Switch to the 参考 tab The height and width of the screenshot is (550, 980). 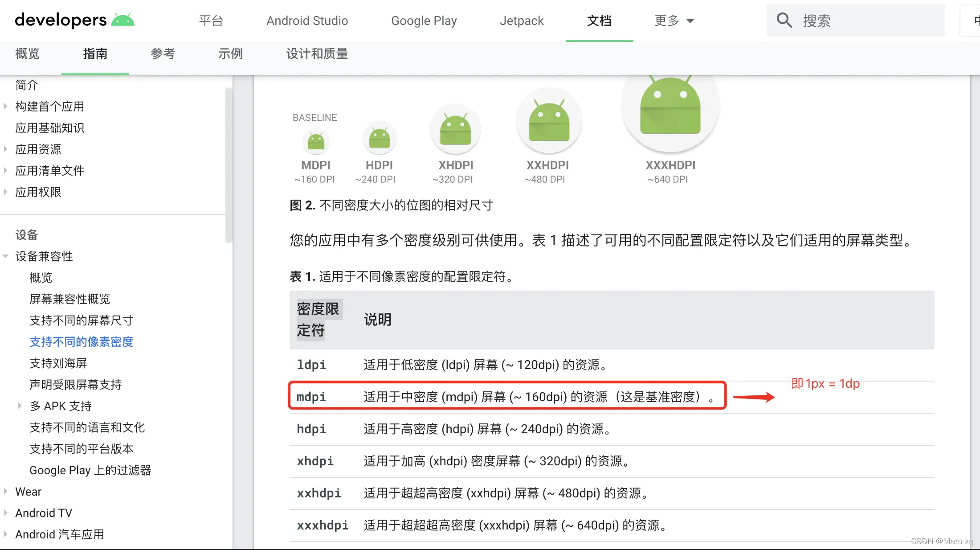(163, 54)
